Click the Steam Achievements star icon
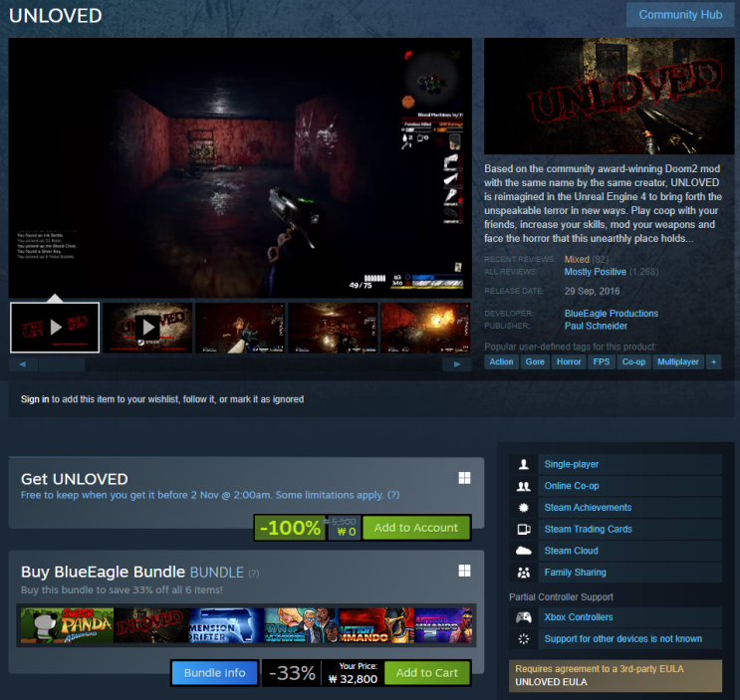The width and height of the screenshot is (740, 700). [524, 508]
